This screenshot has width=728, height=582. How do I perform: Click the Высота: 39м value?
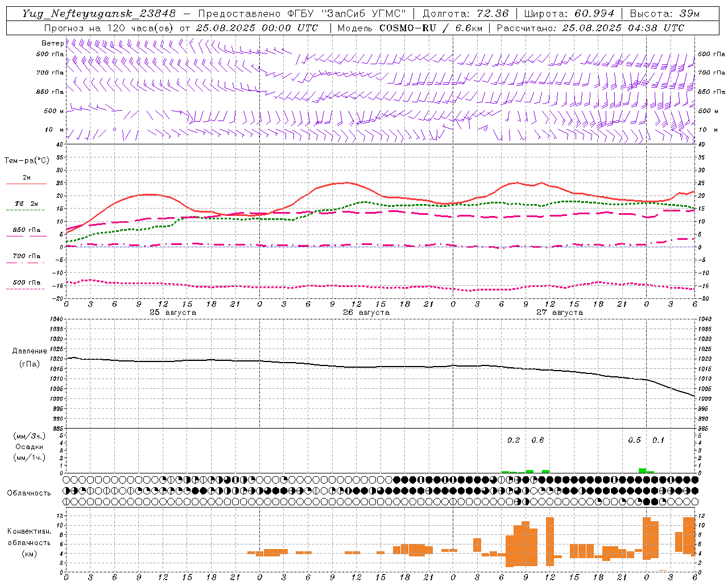point(664,14)
